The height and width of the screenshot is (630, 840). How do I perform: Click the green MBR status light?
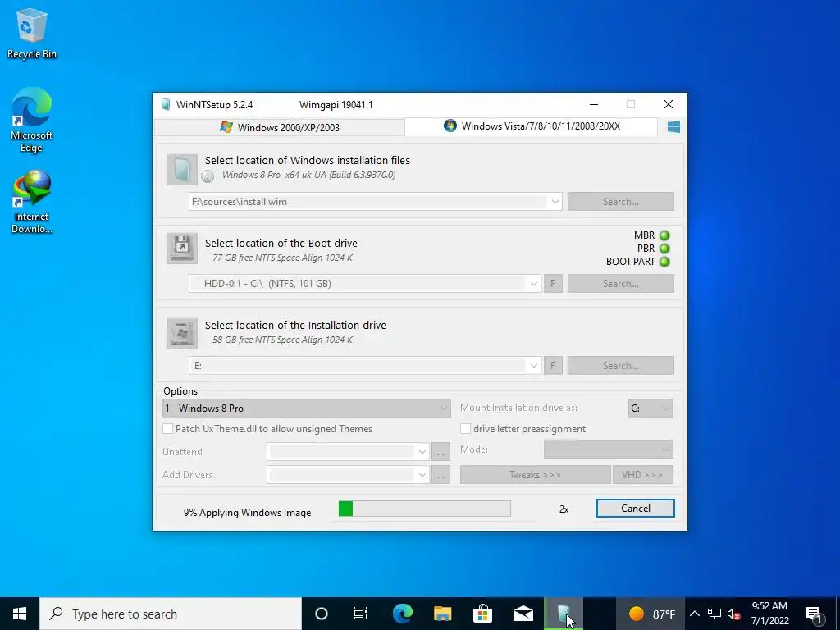(664, 235)
